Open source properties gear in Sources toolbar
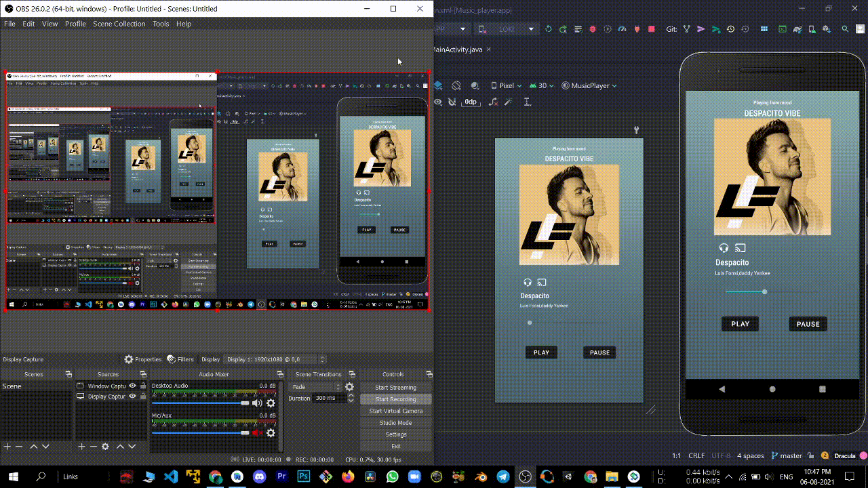This screenshot has height=488, width=868. pyautogui.click(x=105, y=447)
